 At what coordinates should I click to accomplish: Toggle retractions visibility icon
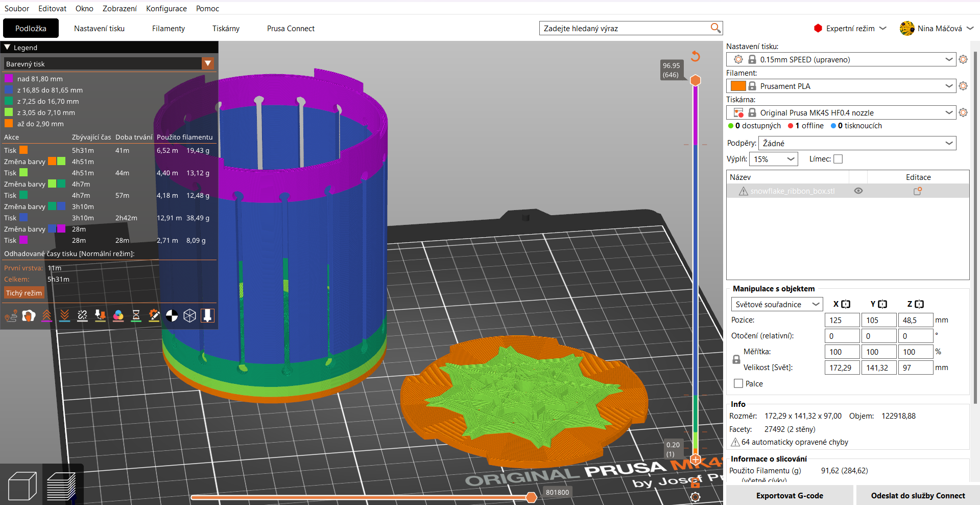pyautogui.click(x=46, y=316)
